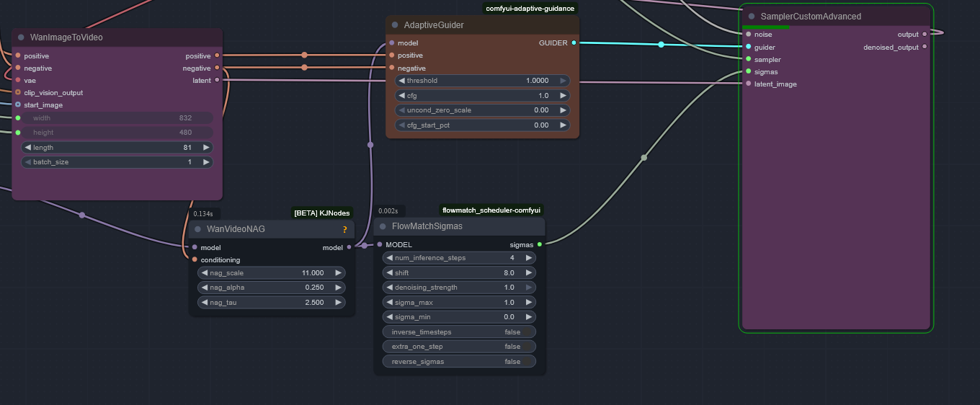
Task: Collapse the SamplerCustomAdvanced node via its dot
Action: pyautogui.click(x=752, y=17)
